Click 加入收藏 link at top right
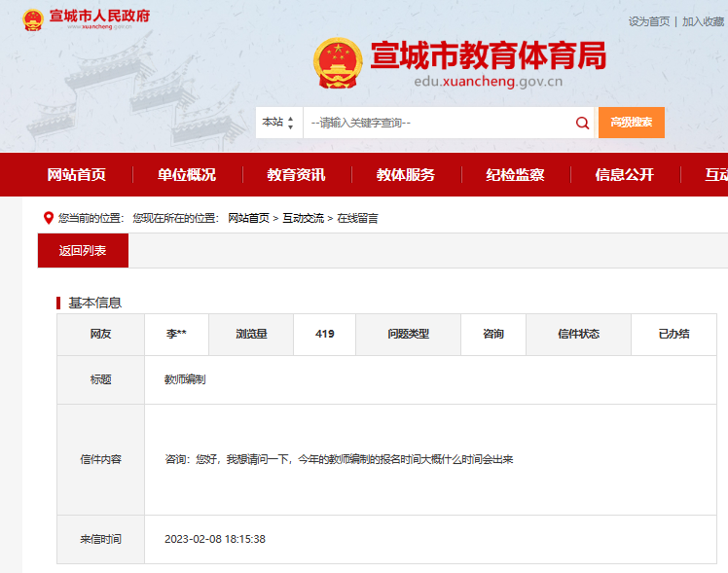The width and height of the screenshot is (728, 573). pos(703,21)
